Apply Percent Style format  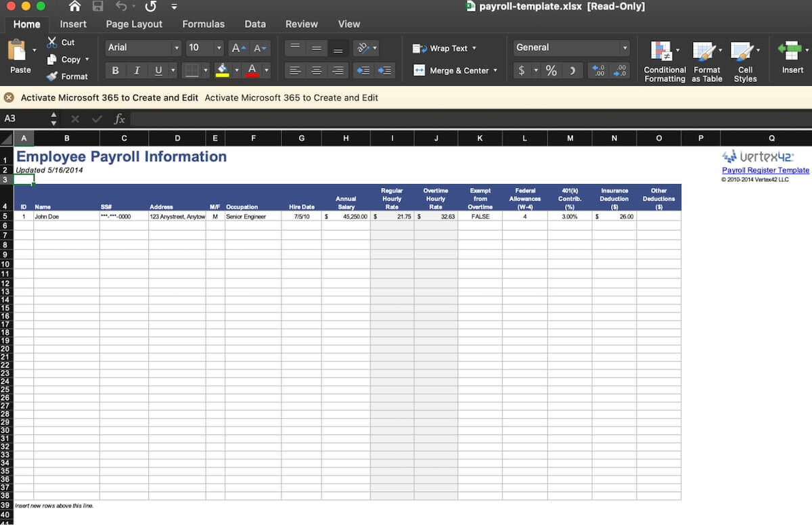point(551,70)
